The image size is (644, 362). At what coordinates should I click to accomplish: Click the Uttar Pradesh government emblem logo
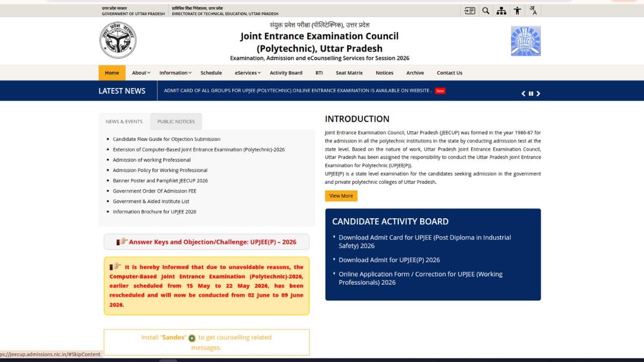pyautogui.click(x=118, y=40)
